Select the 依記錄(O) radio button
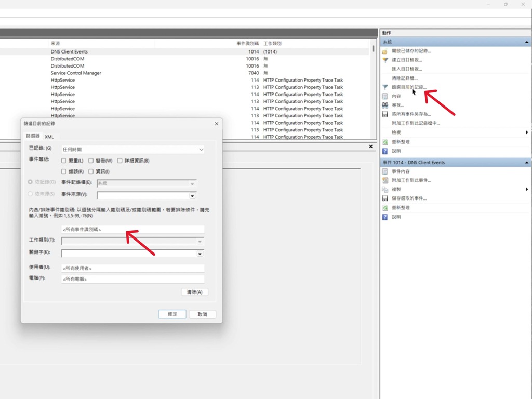The image size is (532, 399). click(x=30, y=182)
